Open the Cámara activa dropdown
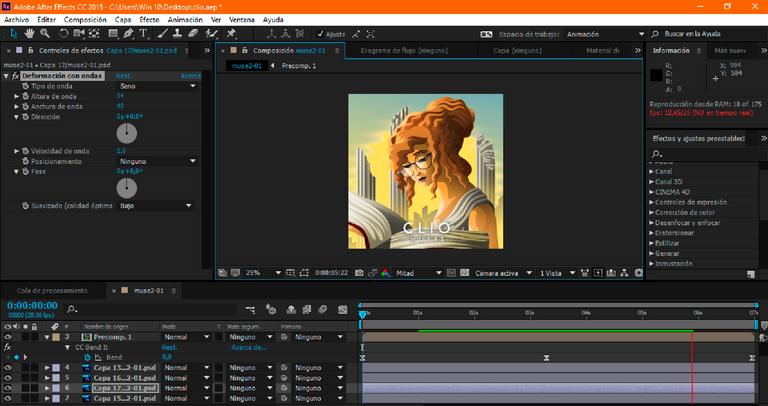Image resolution: width=768 pixels, height=406 pixels. coord(504,273)
